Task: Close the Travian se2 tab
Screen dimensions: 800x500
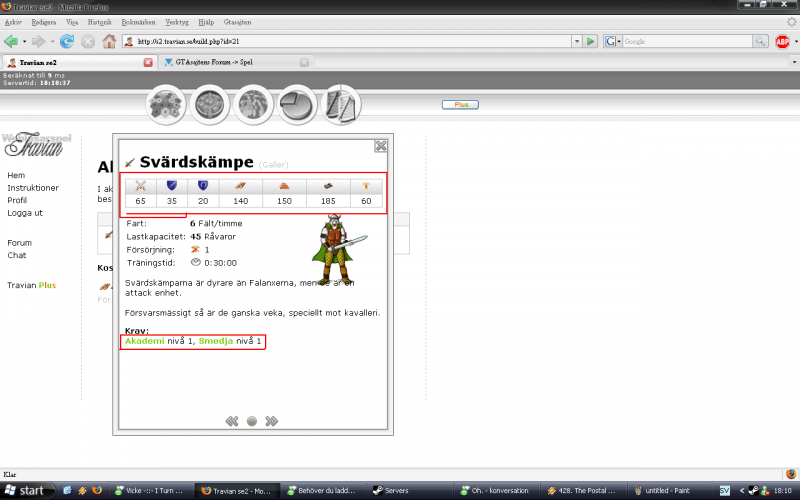Action: pyautogui.click(x=148, y=62)
